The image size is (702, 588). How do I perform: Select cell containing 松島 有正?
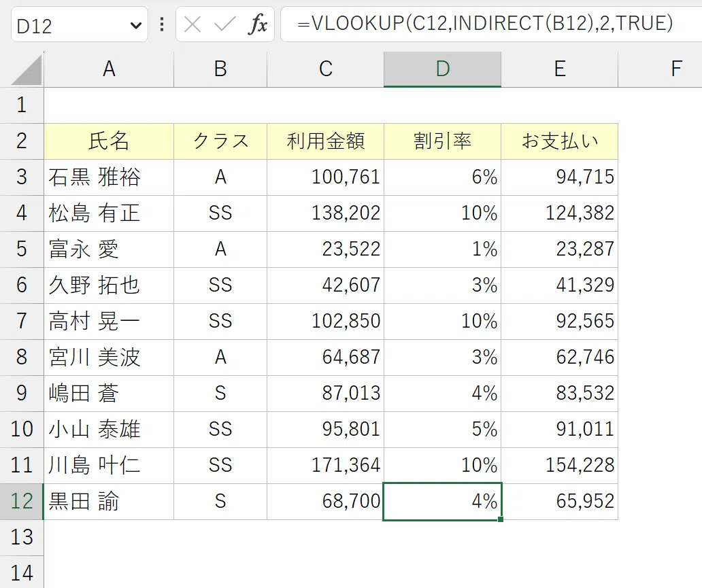[x=109, y=213]
